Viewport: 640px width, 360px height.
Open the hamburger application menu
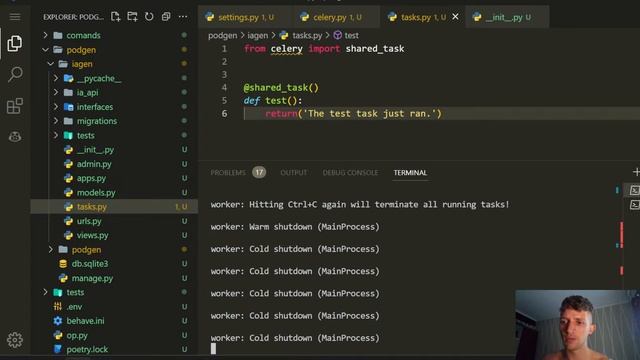click(15, 17)
